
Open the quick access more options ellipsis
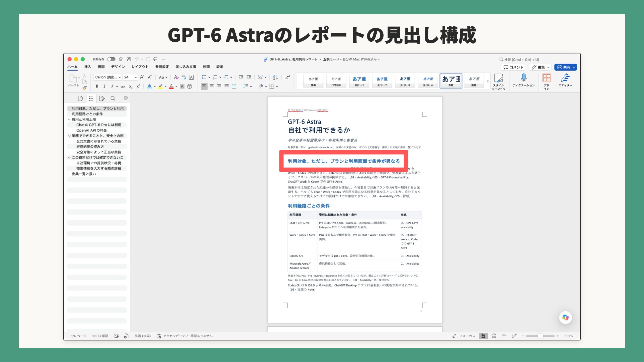tap(164, 59)
